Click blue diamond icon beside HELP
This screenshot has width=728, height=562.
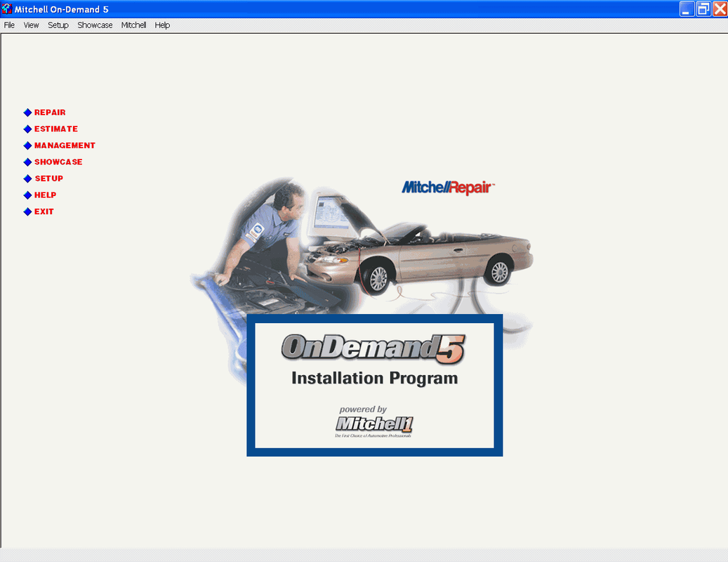pyautogui.click(x=27, y=195)
